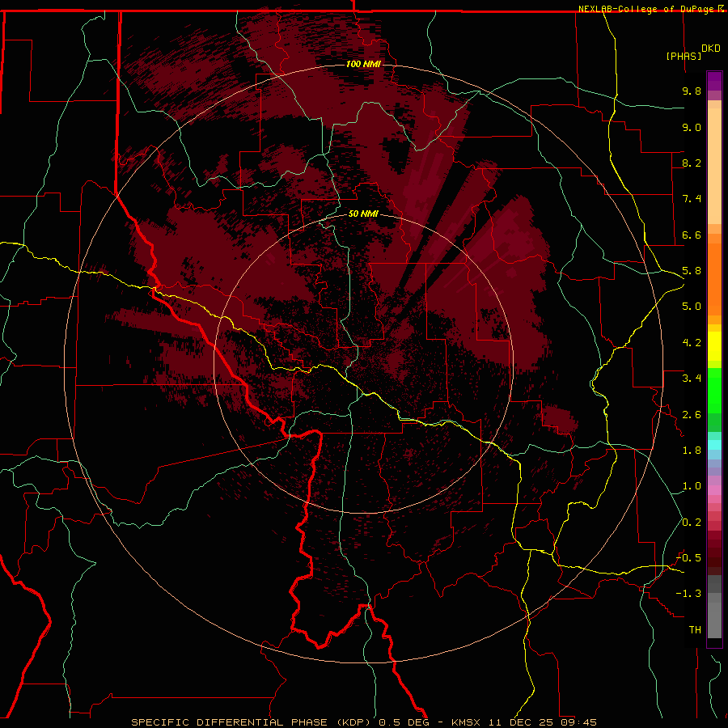Click the 100 NMI range ring label
The width and height of the screenshot is (728, 728).
click(363, 64)
